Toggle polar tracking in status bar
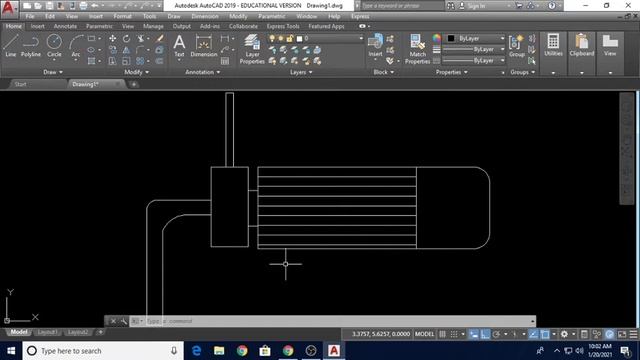Screen dimensions: 640x360 point(496,334)
